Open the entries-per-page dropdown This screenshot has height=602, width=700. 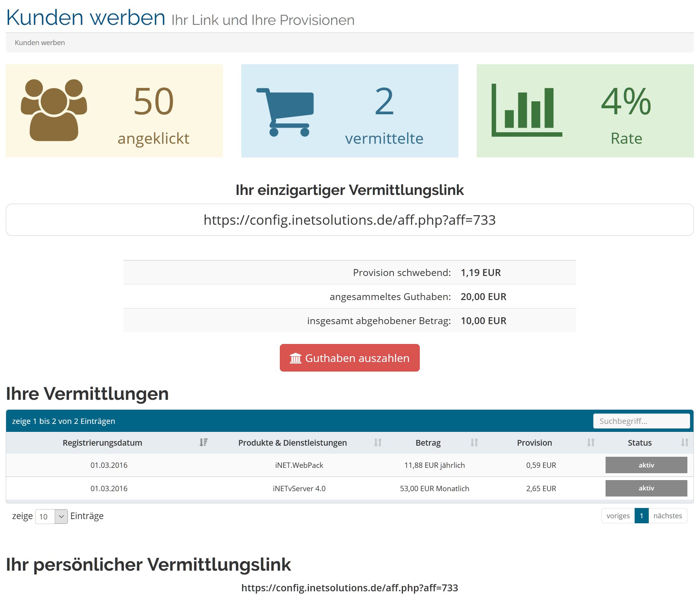pos(51,516)
